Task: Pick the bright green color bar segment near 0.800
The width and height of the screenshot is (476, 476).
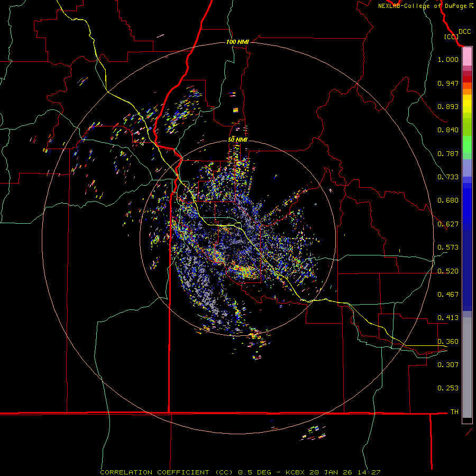Action: [467, 144]
